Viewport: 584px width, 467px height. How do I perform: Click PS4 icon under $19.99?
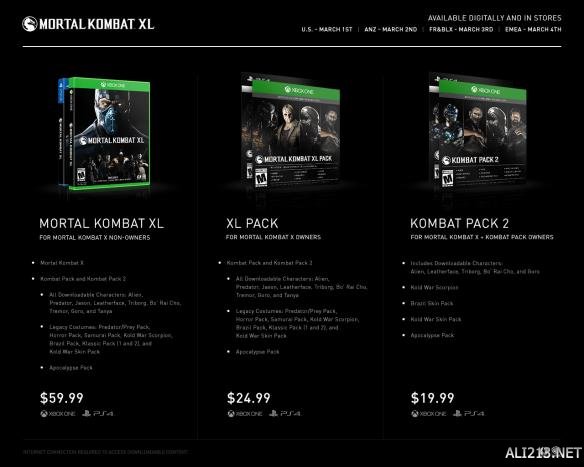point(469,413)
